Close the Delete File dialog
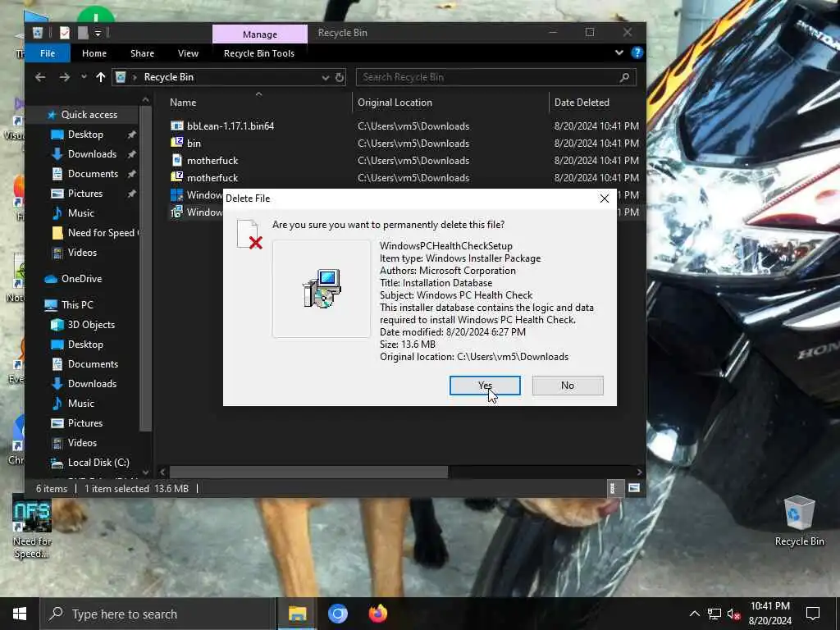This screenshot has height=630, width=840. click(x=605, y=199)
